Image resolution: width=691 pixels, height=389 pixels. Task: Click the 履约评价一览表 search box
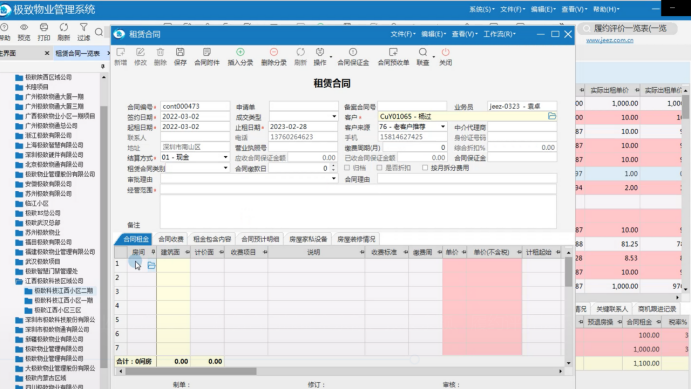[x=628, y=28]
